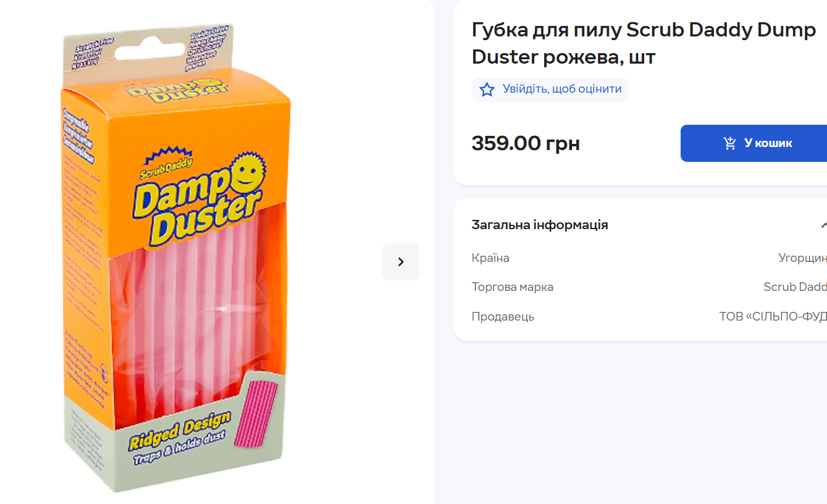Click the Scrub Daddy brand value

pos(795,287)
